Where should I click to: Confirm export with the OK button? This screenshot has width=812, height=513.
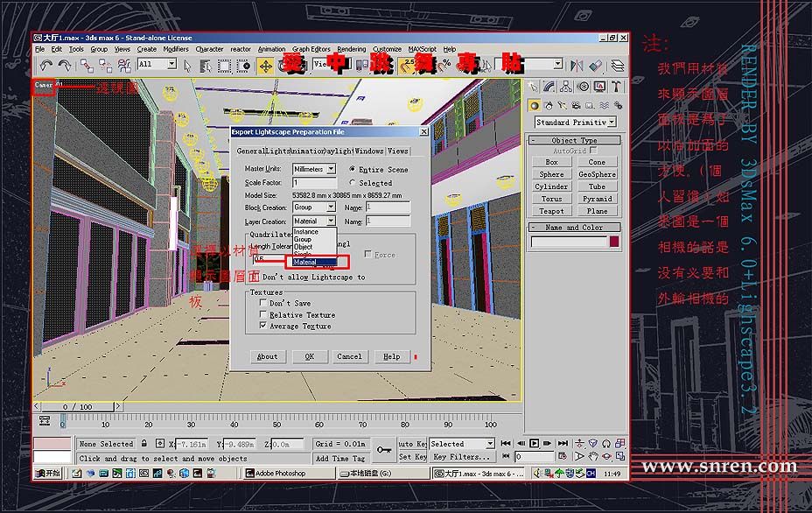click(310, 356)
